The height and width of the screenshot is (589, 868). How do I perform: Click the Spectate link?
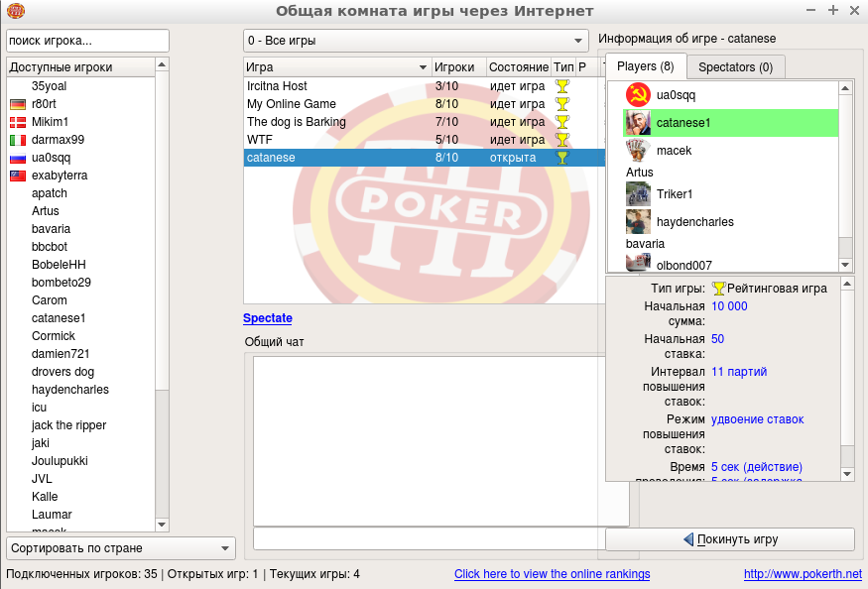tap(268, 318)
